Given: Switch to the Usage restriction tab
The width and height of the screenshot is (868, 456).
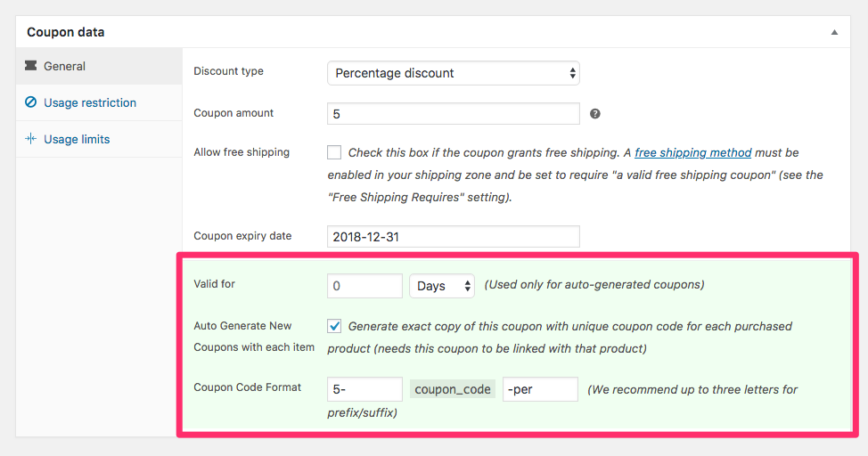Looking at the screenshot, I should (x=90, y=102).
